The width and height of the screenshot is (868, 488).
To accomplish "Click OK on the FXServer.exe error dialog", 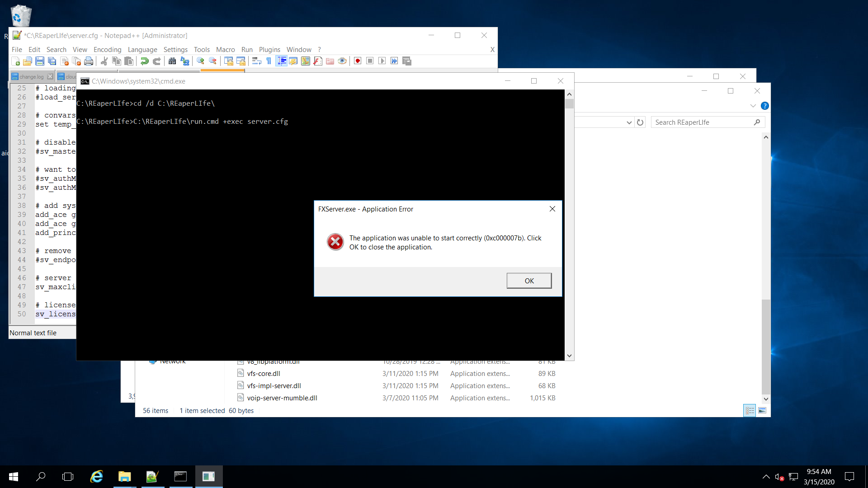I will point(529,280).
